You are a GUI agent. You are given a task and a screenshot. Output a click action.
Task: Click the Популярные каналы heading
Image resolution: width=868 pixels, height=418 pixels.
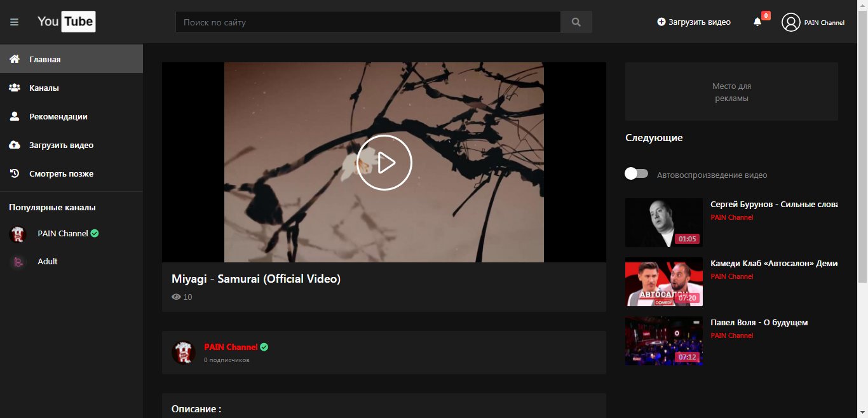coord(52,207)
